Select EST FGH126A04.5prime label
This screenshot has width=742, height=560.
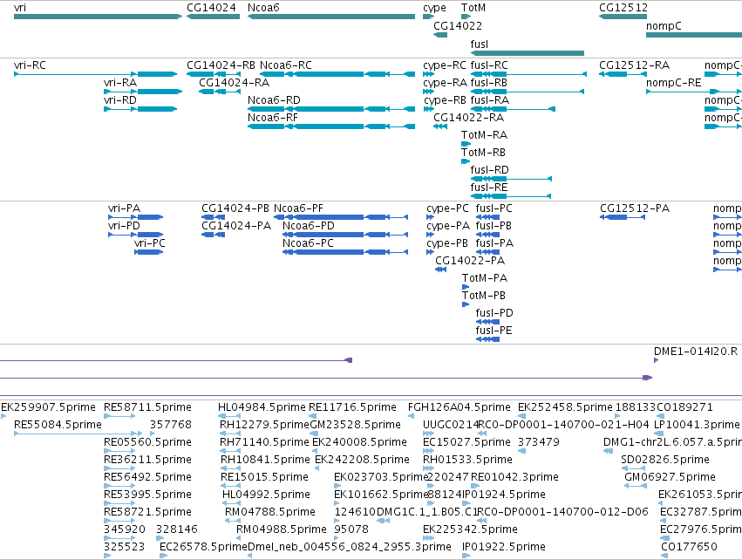coord(459,407)
